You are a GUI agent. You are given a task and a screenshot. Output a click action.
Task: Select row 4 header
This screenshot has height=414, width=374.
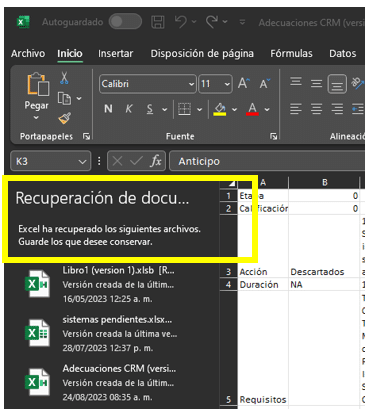pyautogui.click(x=229, y=284)
